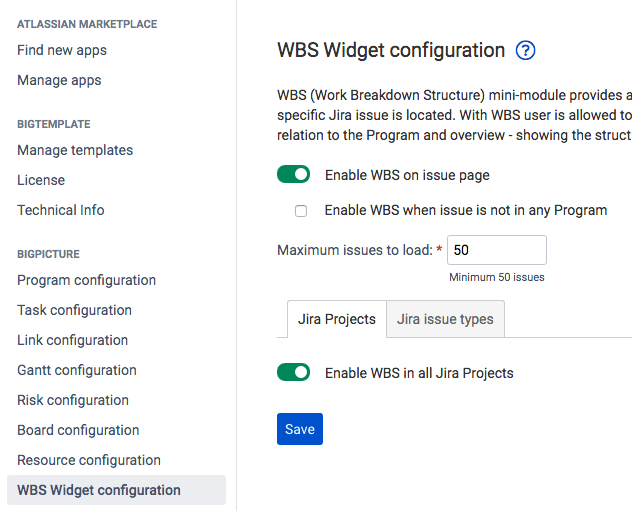The image size is (632, 511).
Task: Navigate to Link configuration
Action: (73, 340)
